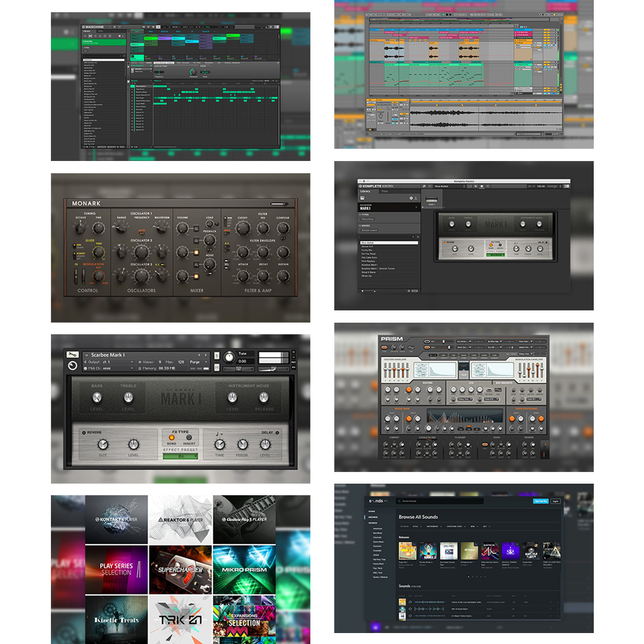Screen dimensions: 644x644
Task: Click the search magnifier in Komplete Kontrol header
Action: [x=424, y=187]
